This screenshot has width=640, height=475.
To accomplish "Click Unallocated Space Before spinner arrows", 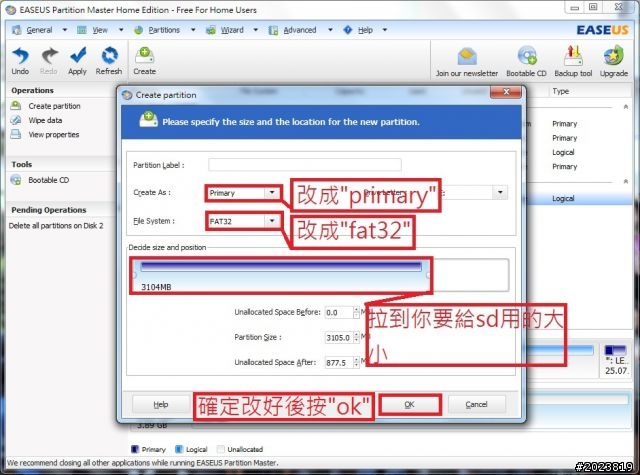I will point(356,313).
